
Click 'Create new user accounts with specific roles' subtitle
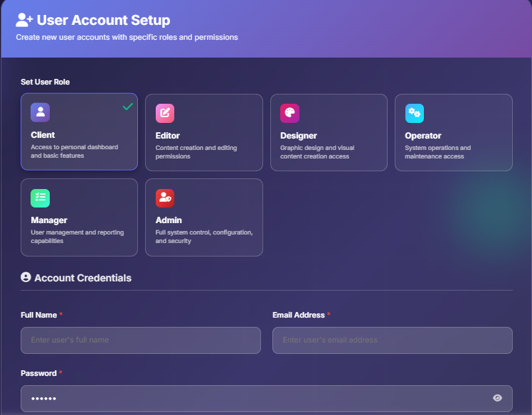127,37
